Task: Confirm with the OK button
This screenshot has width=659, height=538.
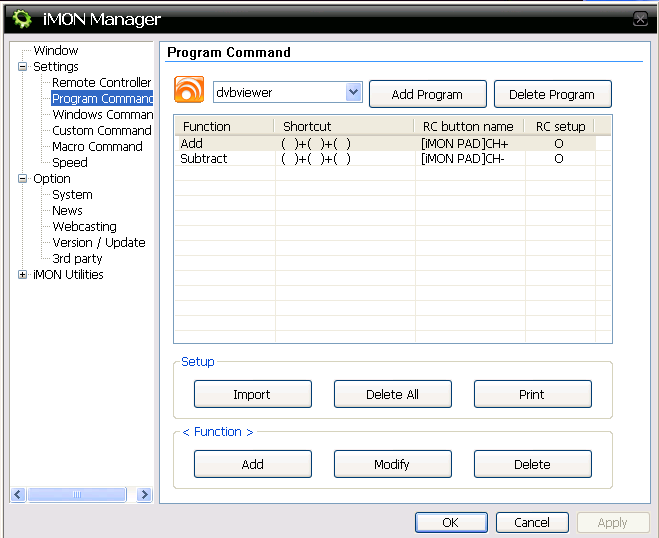Action: click(451, 522)
